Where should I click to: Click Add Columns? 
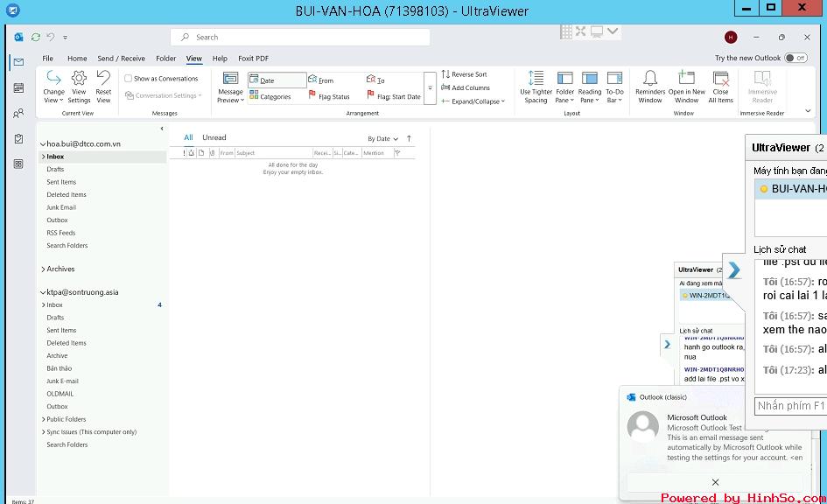(466, 87)
